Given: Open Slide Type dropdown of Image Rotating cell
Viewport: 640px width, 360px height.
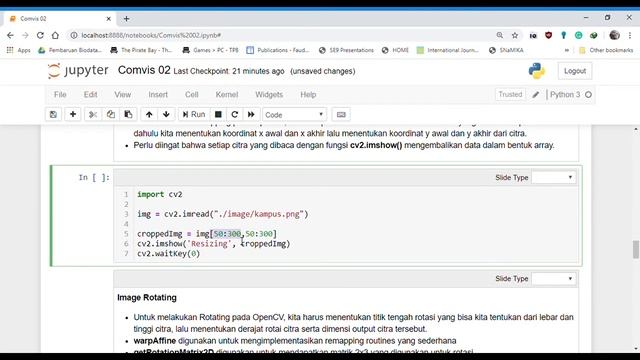Looking at the screenshot, I should (553, 278).
